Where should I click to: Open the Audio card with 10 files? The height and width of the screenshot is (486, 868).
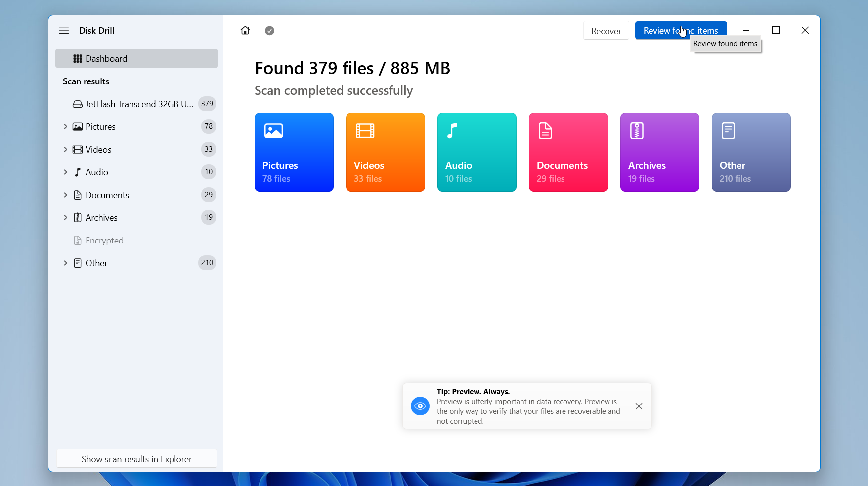[477, 152]
